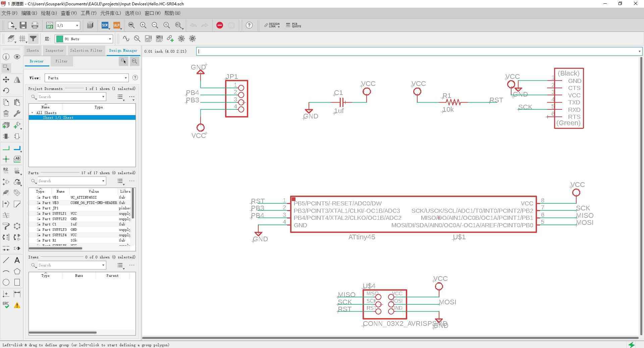The width and height of the screenshot is (644, 348).
Task: Click the PCB QUOTE button
Action: pyautogui.click(x=293, y=25)
